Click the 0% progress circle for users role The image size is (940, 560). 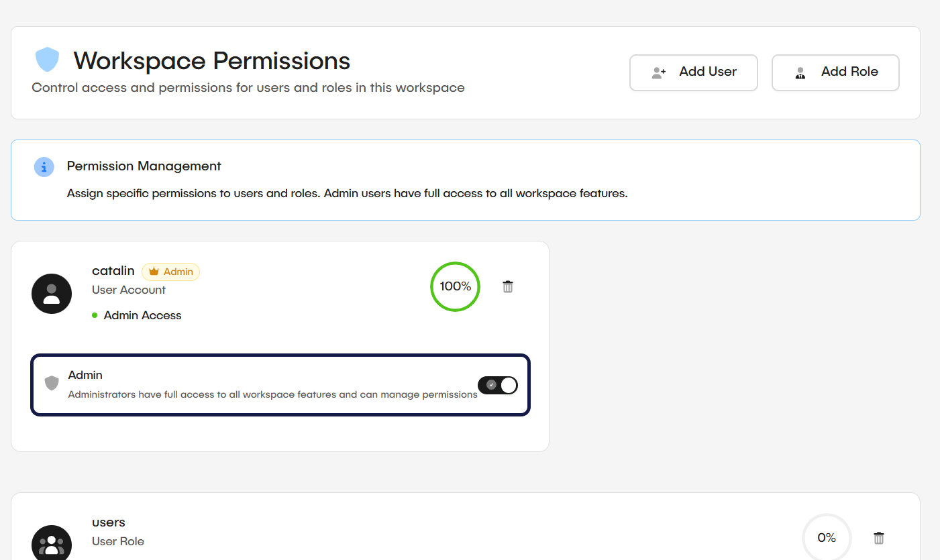(827, 537)
